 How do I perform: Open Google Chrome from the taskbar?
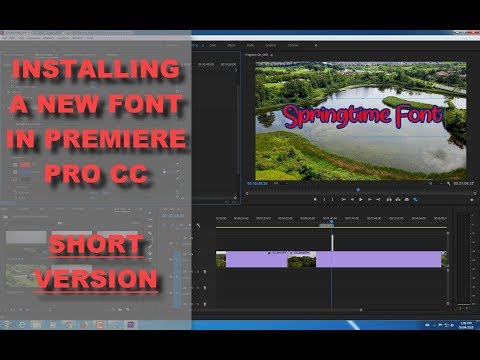point(68,324)
